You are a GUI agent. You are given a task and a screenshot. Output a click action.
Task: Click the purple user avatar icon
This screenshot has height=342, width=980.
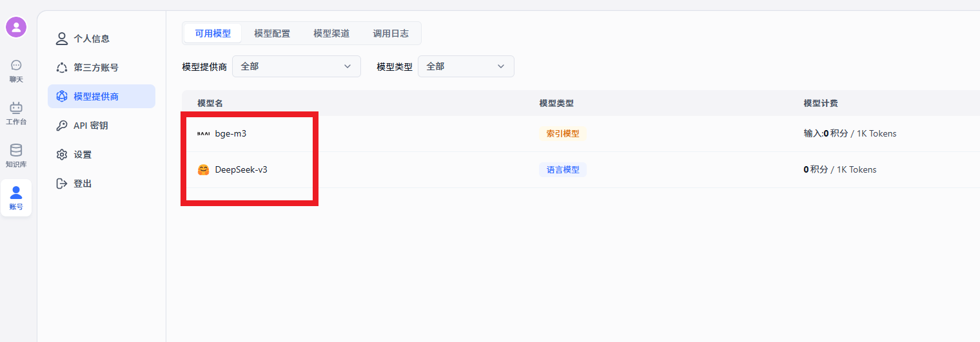click(x=16, y=27)
